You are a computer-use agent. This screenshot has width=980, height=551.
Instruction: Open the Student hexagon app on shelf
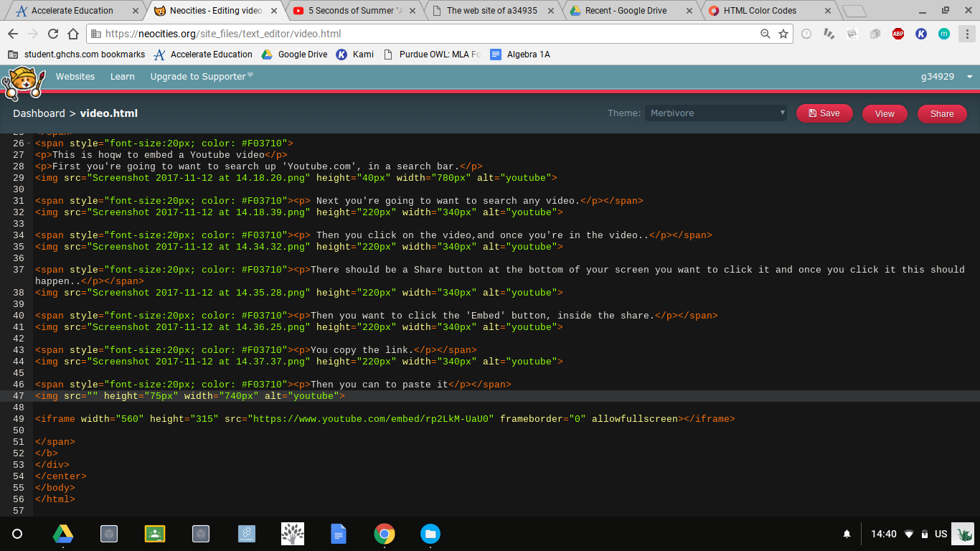pos(247,534)
